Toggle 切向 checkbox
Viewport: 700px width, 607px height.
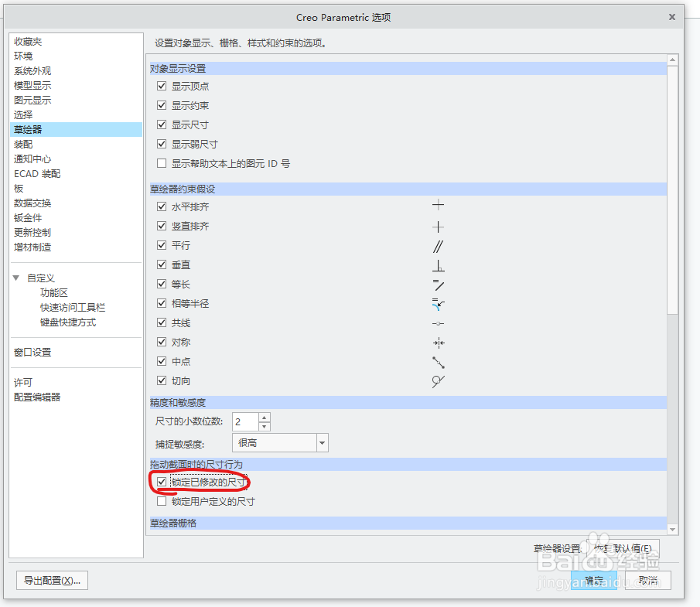[x=162, y=380]
